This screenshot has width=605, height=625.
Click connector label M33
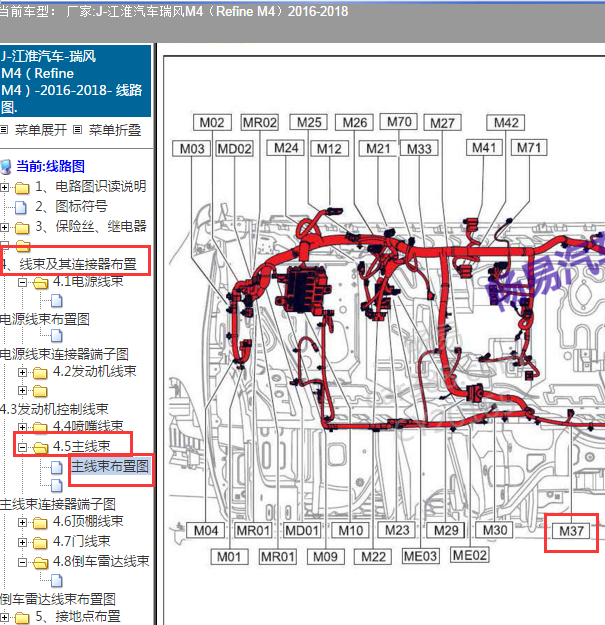coord(419,149)
